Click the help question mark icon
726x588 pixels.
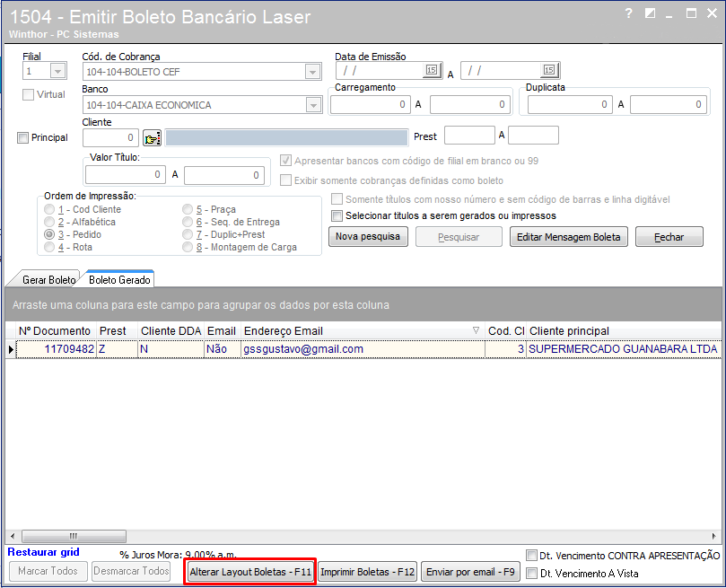pos(628,13)
